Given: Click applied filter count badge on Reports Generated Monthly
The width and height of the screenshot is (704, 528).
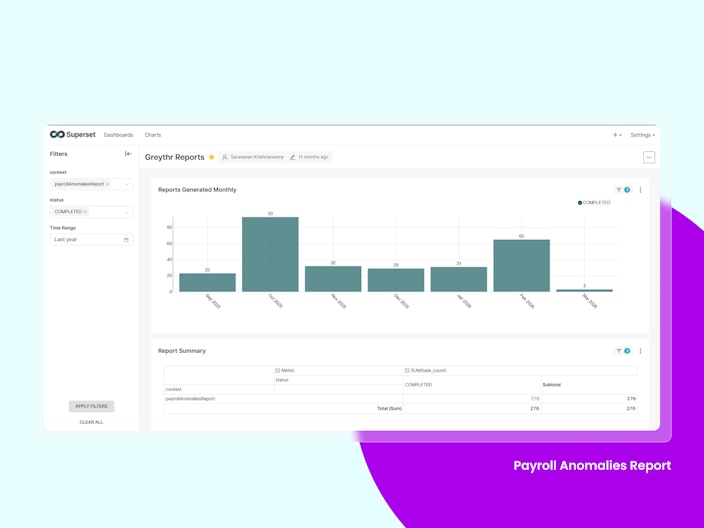Looking at the screenshot, I should (627, 190).
